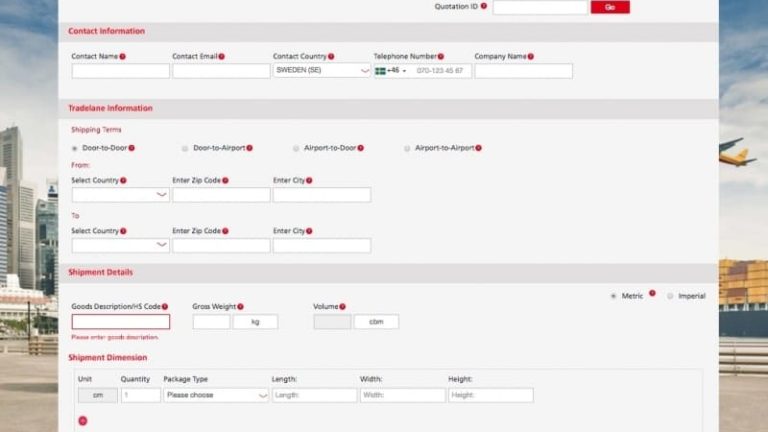Click the help icon next to Contact Name
768x432 pixels.
pyautogui.click(x=123, y=57)
